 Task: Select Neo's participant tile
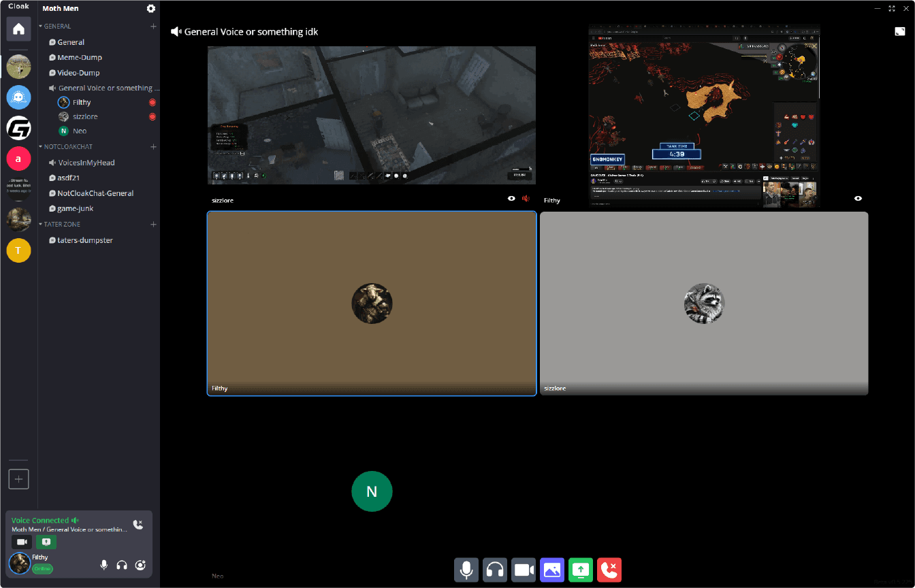(372, 491)
